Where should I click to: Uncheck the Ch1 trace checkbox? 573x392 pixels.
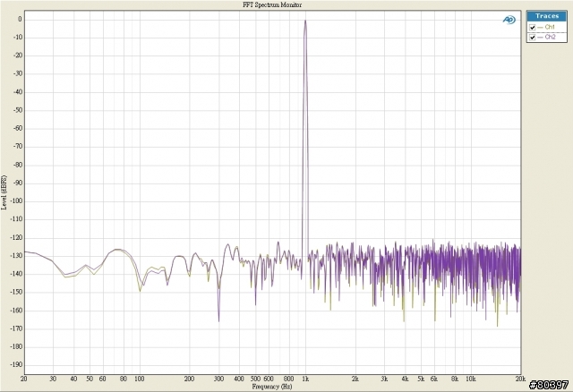coord(533,28)
